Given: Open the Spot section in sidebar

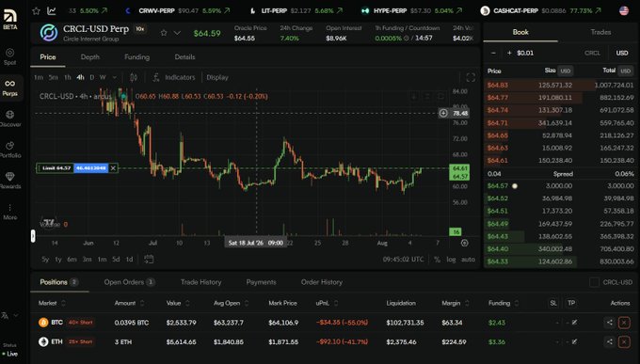Looking at the screenshot, I should [9, 56].
